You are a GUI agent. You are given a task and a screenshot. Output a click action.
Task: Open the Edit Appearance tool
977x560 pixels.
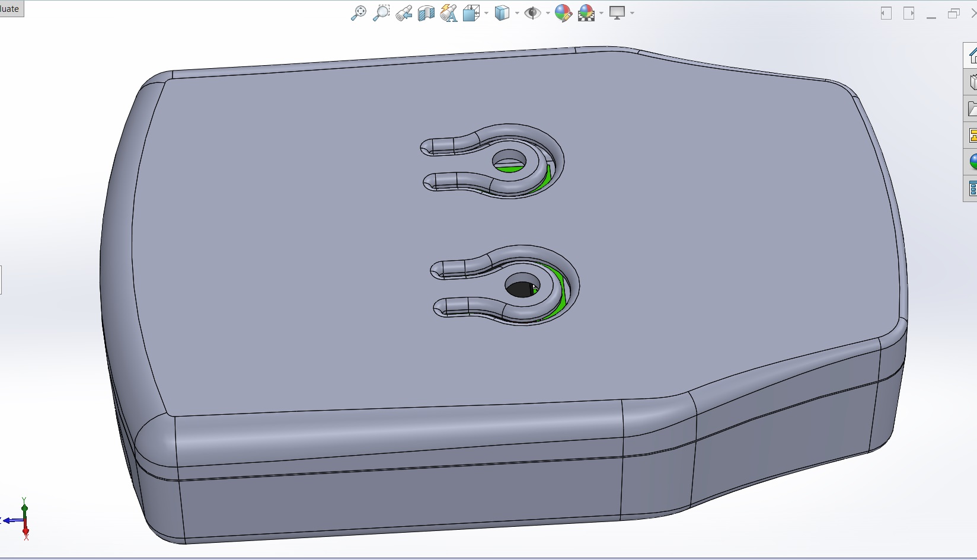[563, 13]
